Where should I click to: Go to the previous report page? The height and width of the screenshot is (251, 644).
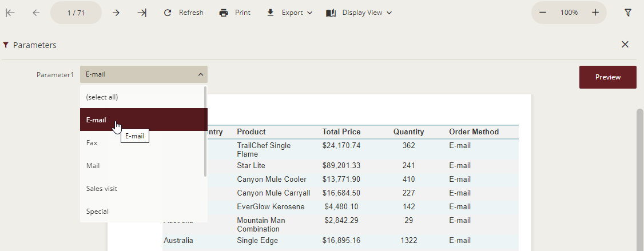36,13
